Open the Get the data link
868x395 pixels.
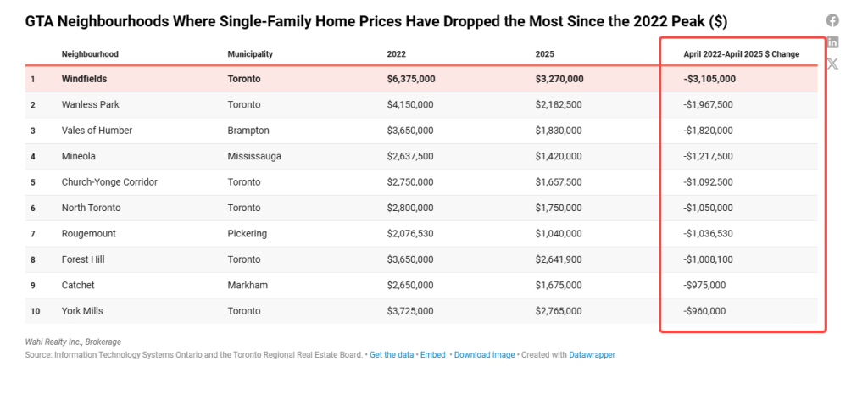(x=392, y=354)
